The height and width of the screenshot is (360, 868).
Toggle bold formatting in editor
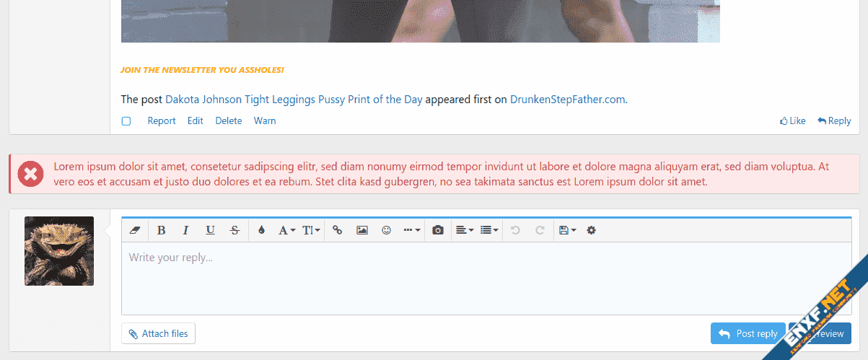pyautogui.click(x=161, y=230)
